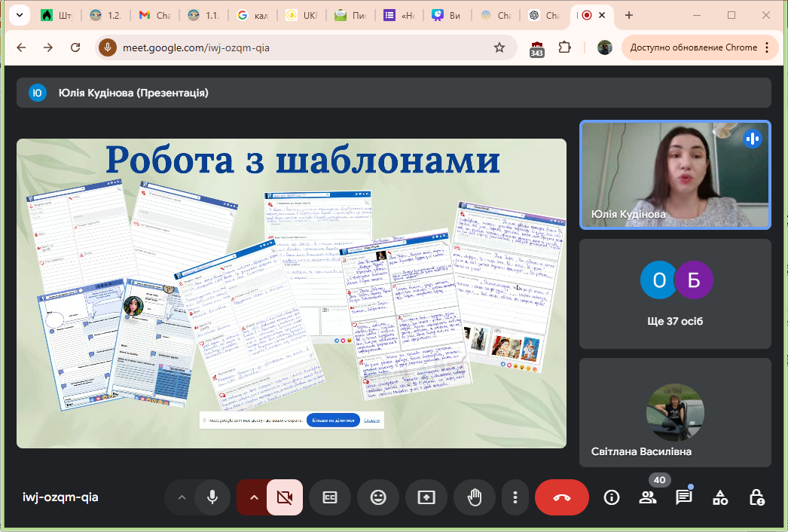Open meeting details info icon
Viewport: 788px width, 532px height.
click(x=612, y=497)
